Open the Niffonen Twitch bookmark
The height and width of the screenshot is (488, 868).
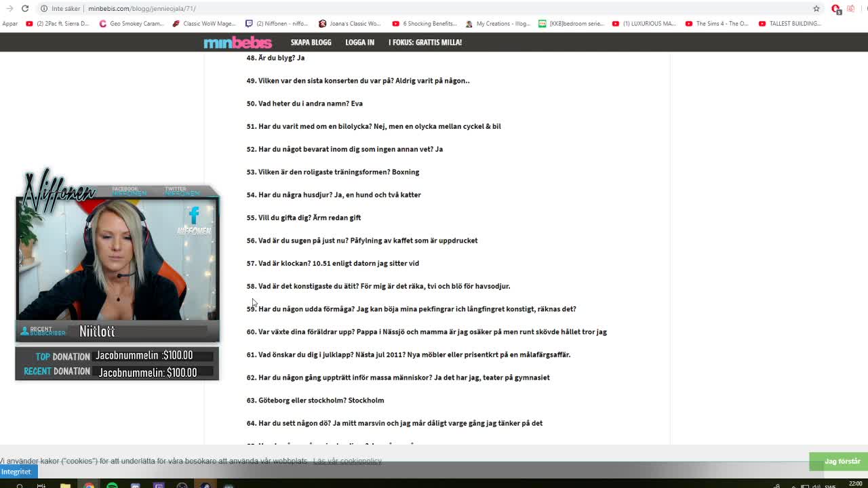click(277, 24)
